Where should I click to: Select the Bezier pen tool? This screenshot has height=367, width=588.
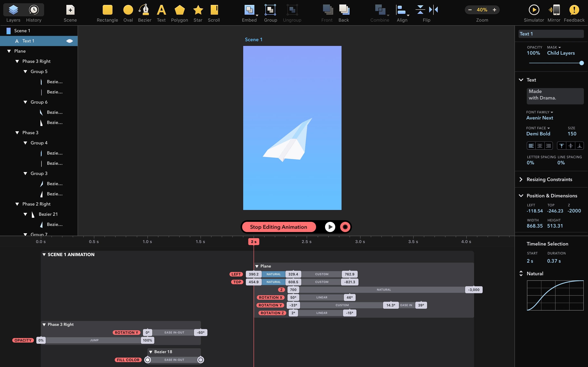pos(145,10)
